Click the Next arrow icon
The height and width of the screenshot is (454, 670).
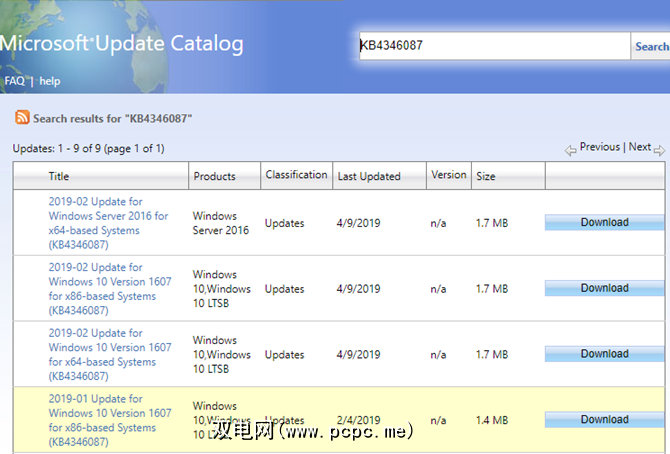click(659, 150)
